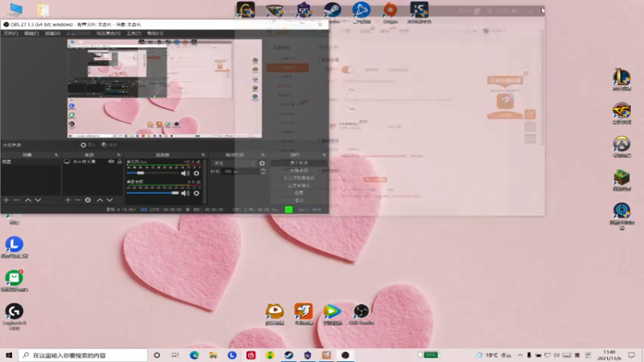644x362 pixels.
Task: Open transition properties gear icon
Action: 262,163
